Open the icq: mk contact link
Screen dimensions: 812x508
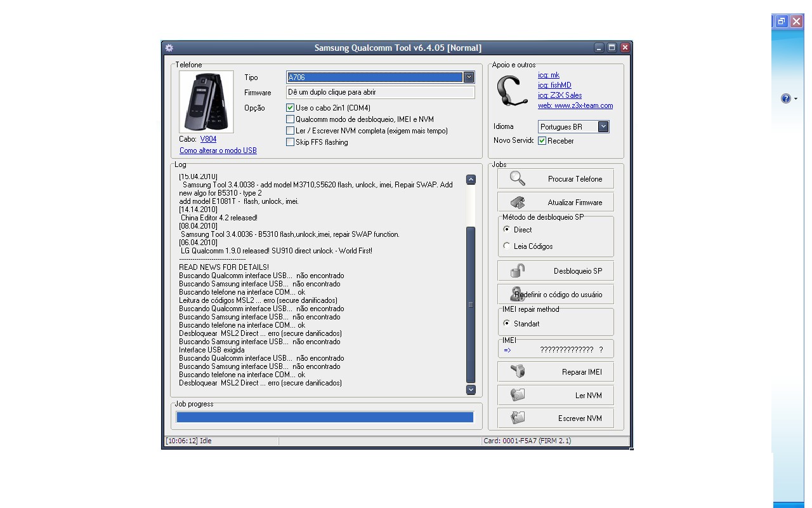click(549, 75)
